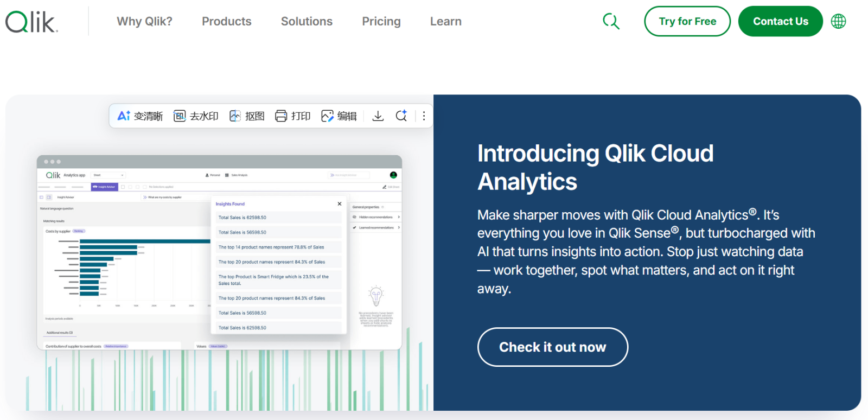Open the three-dot more options menu
This screenshot has height=420, width=868.
pos(424,116)
